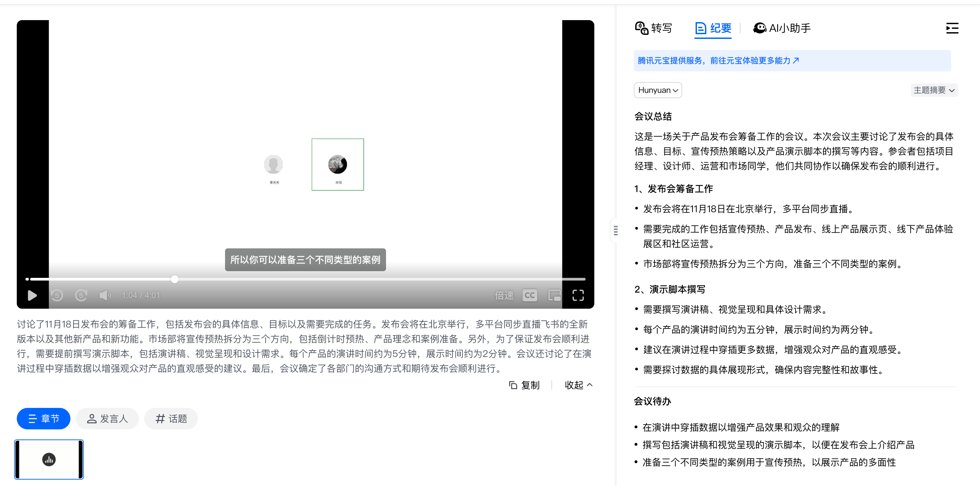Open the chapter thumbnail
The width and height of the screenshot is (980, 486).
(x=49, y=460)
